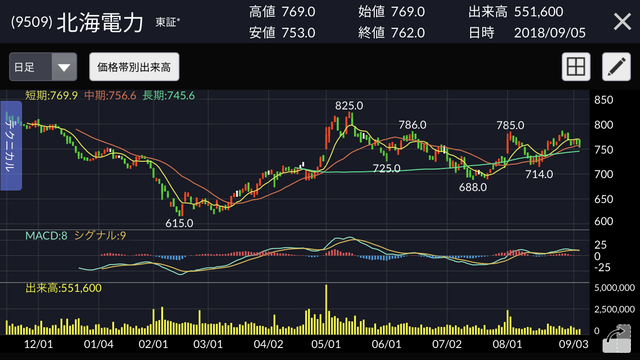Screen dimensions: 640x360
Task: Click the 短期:769.9 moving average label
Action: pyautogui.click(x=51, y=96)
